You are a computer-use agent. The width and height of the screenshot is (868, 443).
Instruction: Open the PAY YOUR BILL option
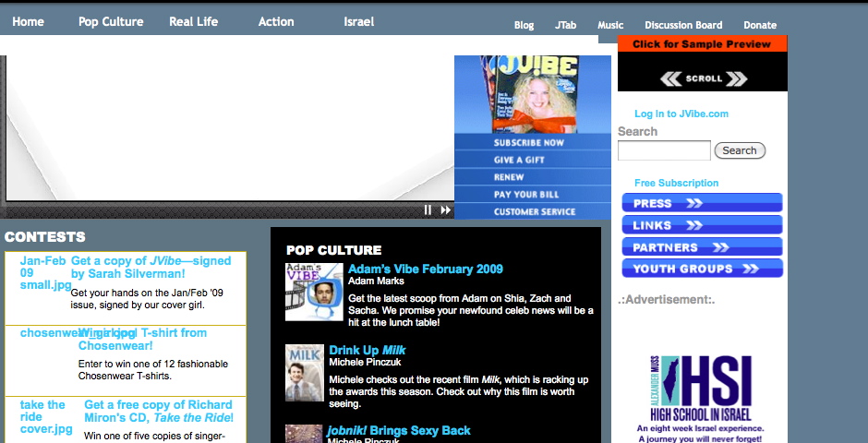click(x=526, y=195)
